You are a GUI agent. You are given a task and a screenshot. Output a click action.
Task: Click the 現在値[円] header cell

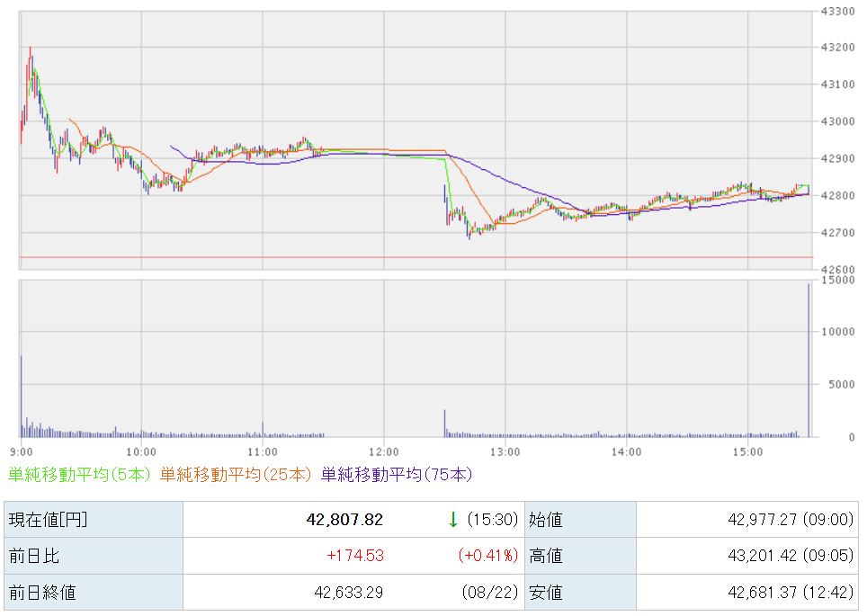[94, 519]
